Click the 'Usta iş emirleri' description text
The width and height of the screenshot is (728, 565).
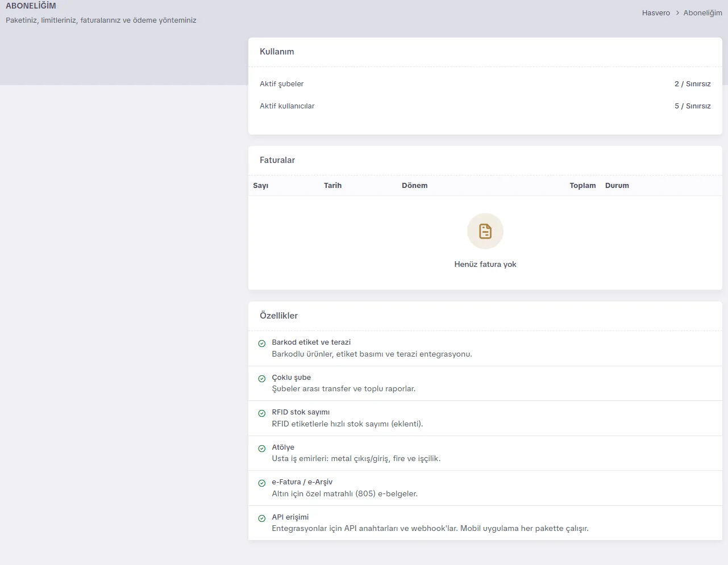click(x=356, y=459)
